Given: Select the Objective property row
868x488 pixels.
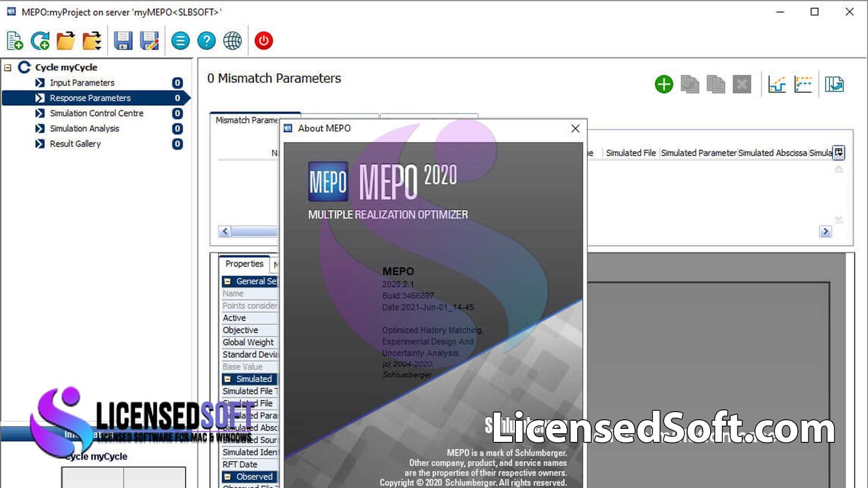Looking at the screenshot, I should (x=250, y=330).
